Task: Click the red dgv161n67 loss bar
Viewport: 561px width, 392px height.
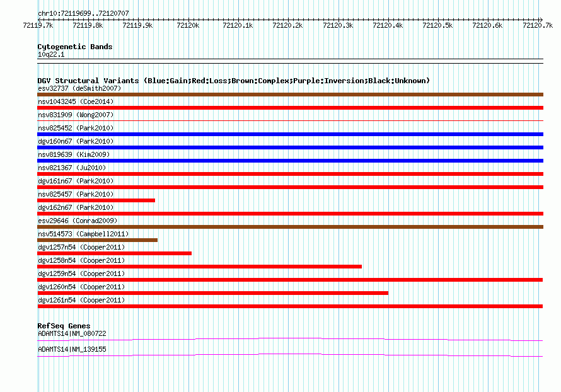Action: click(290, 187)
